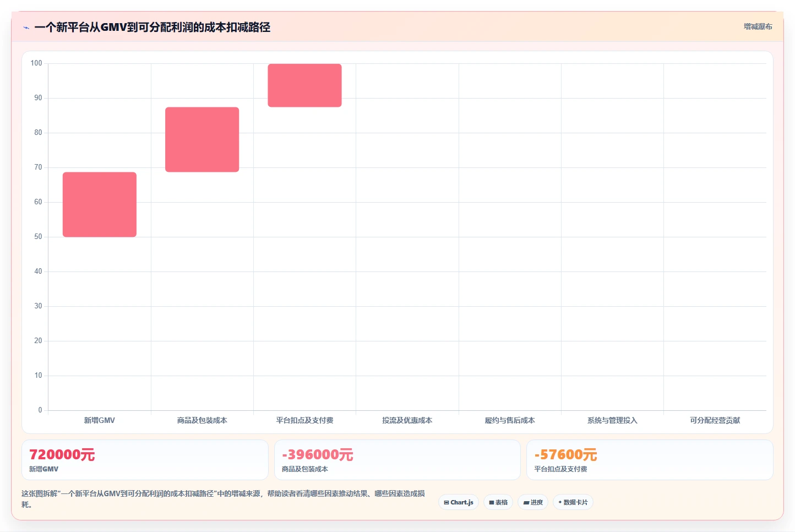Click the 商品及包装成本 axis label

pyautogui.click(x=202, y=420)
